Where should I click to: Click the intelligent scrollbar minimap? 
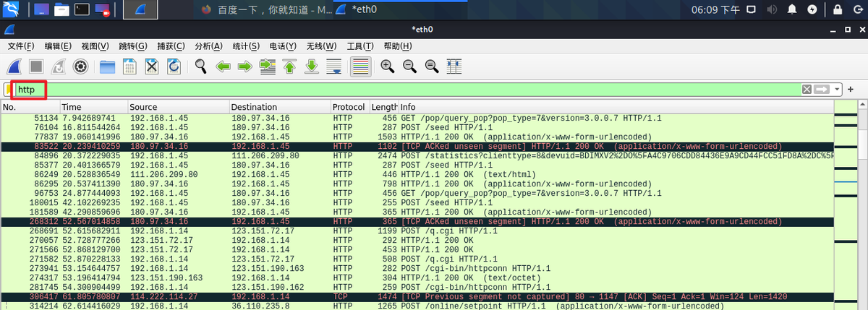tap(845, 206)
